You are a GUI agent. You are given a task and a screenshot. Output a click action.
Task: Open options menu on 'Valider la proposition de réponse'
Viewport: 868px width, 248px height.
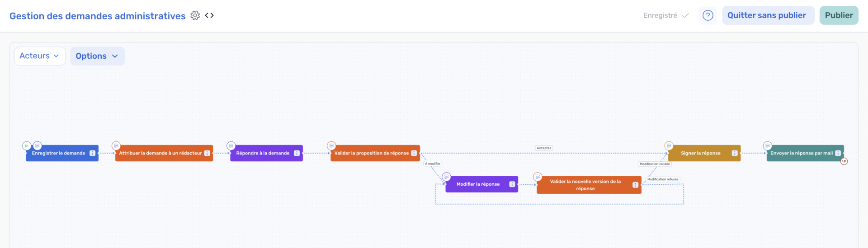414,153
